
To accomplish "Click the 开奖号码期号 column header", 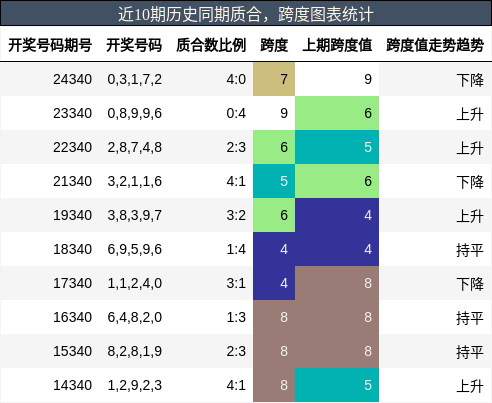I will pyautogui.click(x=50, y=45).
